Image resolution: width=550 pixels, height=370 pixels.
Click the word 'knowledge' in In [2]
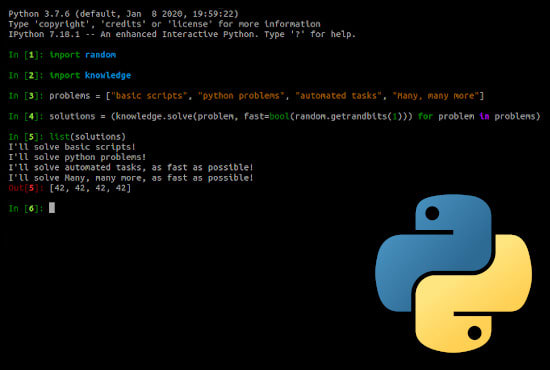[108, 75]
